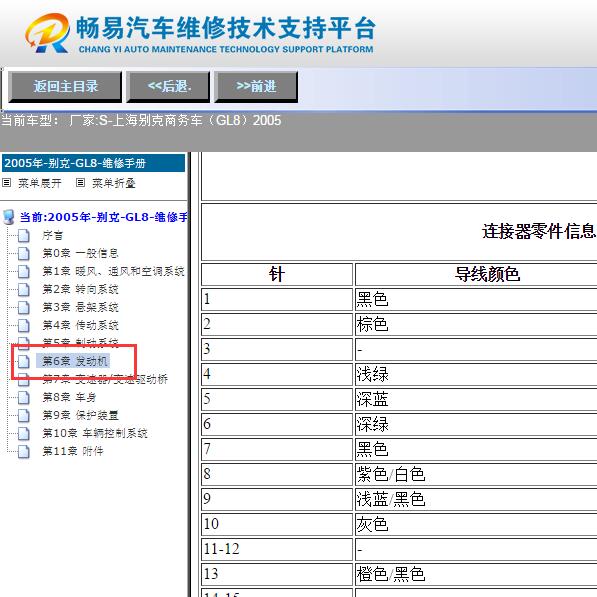
Task: Select the 灰色 wire color cell
Action: tap(476, 524)
